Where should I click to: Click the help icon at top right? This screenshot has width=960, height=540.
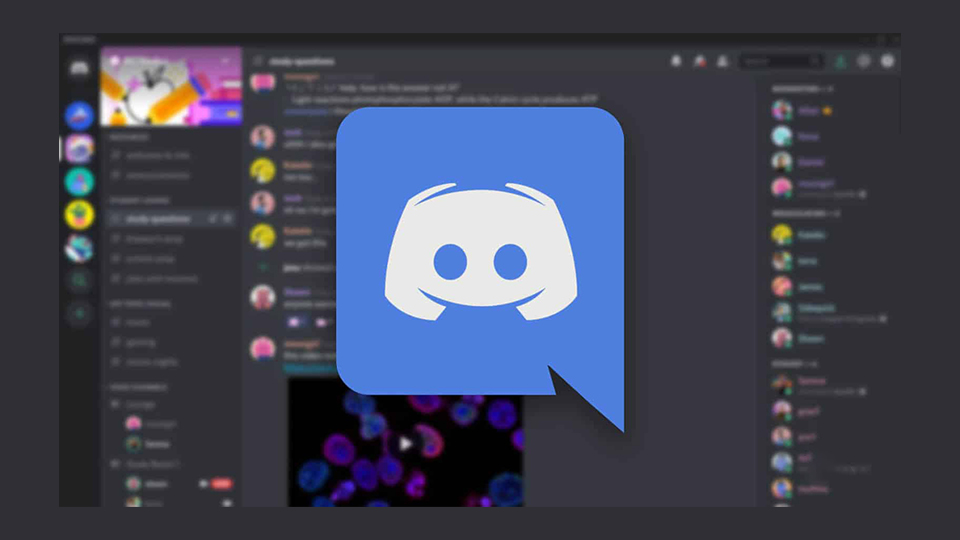tap(887, 62)
